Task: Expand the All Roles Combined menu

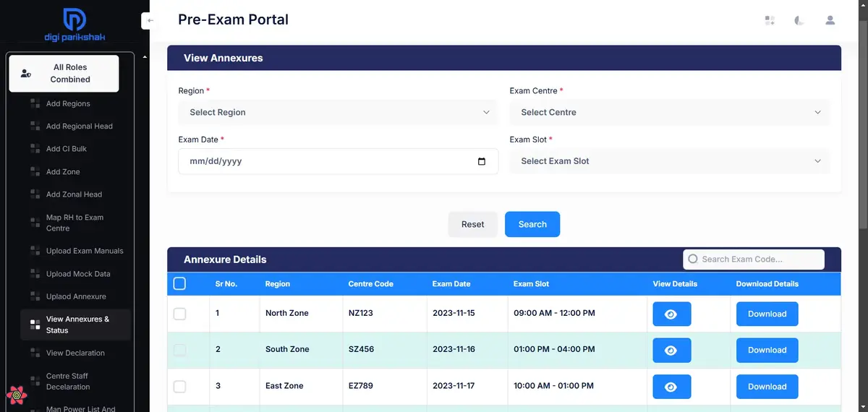Action: [64, 74]
